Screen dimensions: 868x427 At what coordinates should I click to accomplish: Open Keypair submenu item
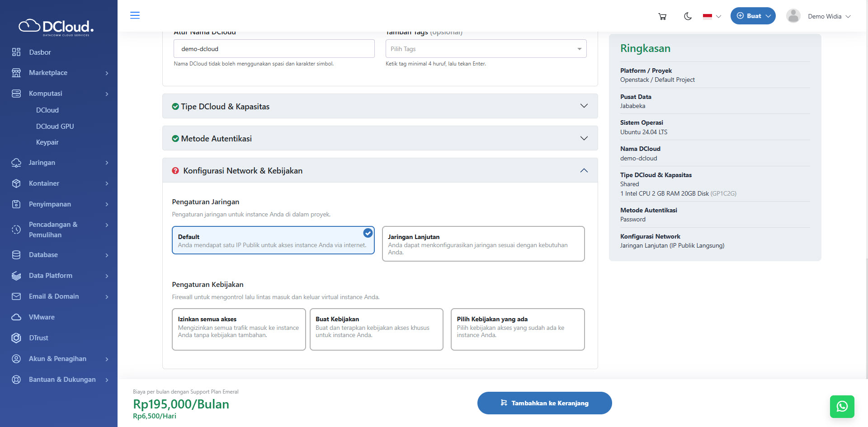47,142
